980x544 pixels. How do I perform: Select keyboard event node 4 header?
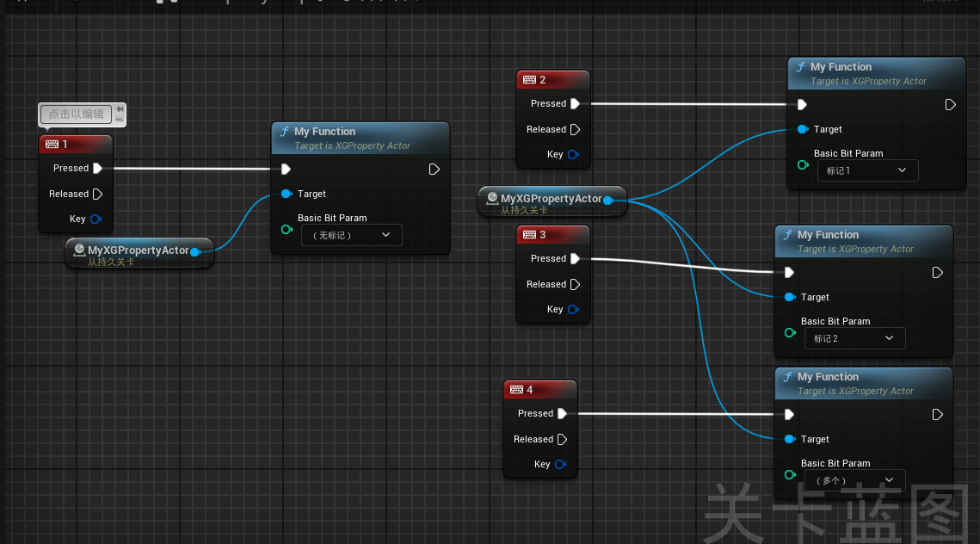540,390
